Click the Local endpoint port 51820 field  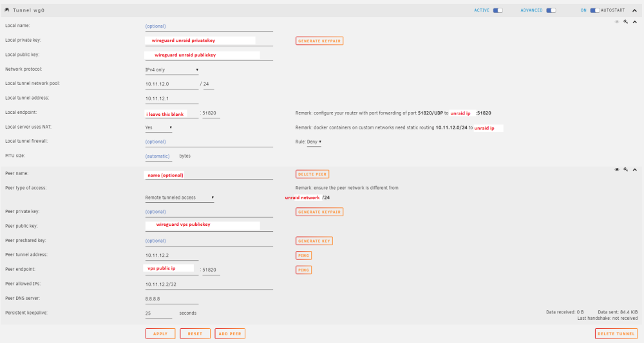click(211, 113)
